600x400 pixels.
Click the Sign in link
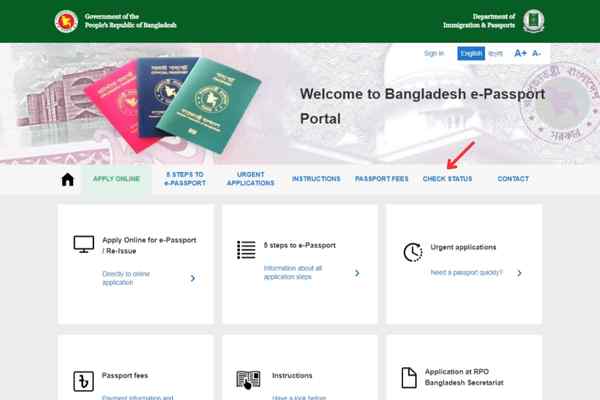pos(434,53)
